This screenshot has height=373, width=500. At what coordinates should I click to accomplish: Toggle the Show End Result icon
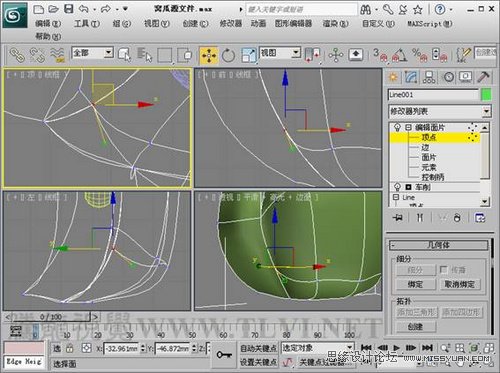point(420,218)
